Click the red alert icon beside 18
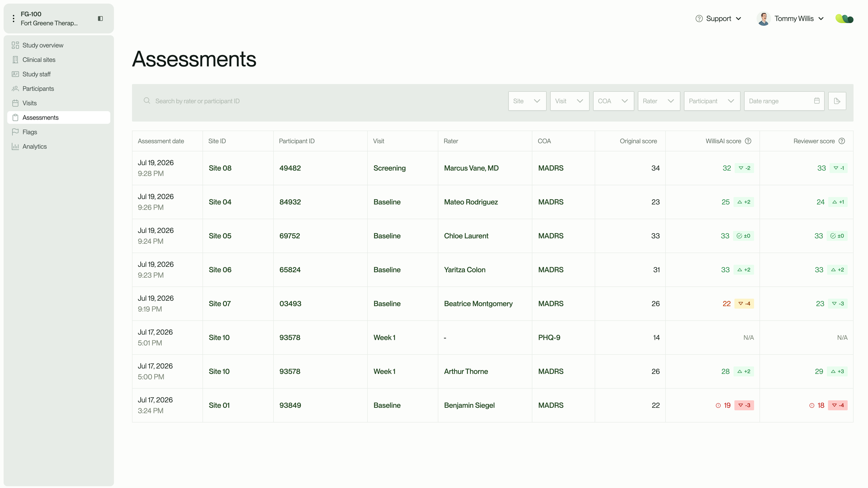This screenshot has height=488, width=868. point(812,406)
